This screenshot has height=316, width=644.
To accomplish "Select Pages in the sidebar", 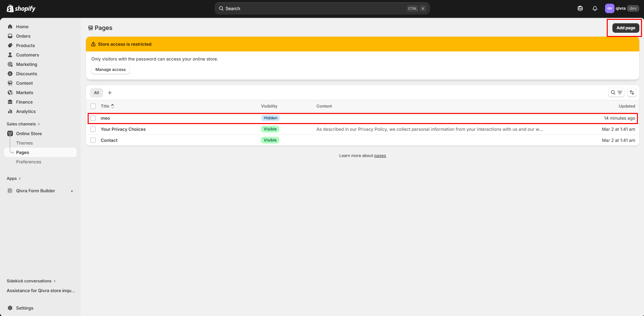I will point(40,152).
